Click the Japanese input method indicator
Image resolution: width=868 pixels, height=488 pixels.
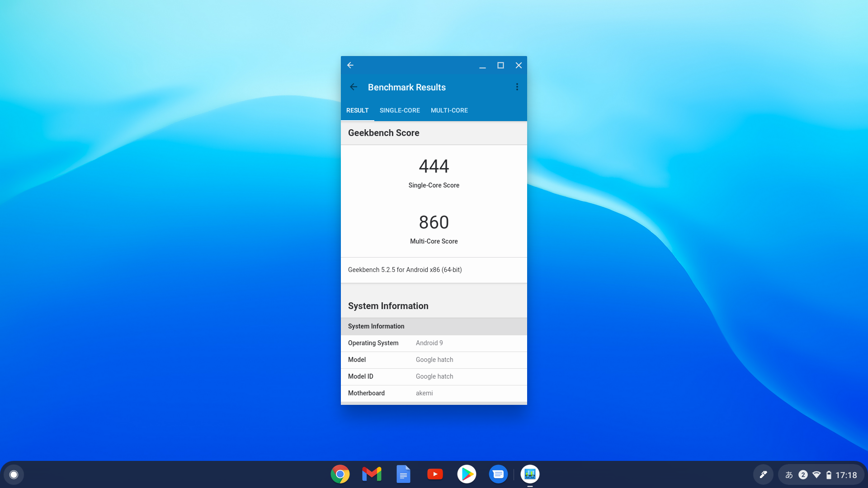click(x=789, y=475)
